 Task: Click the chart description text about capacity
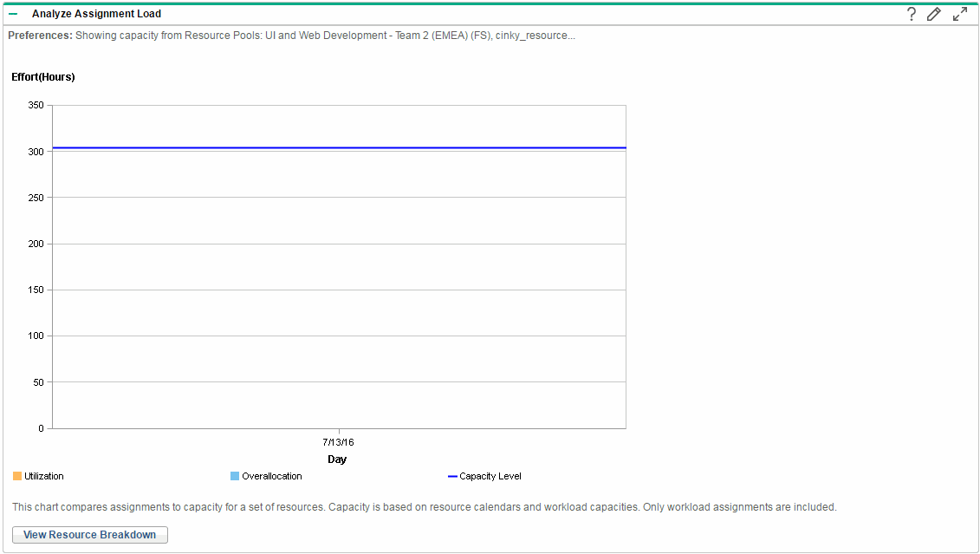coord(425,507)
